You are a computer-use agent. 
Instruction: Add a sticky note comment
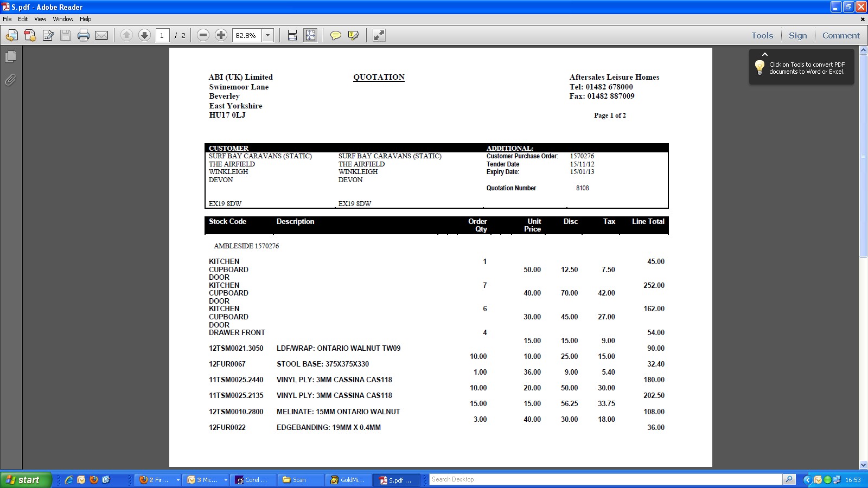pos(336,35)
